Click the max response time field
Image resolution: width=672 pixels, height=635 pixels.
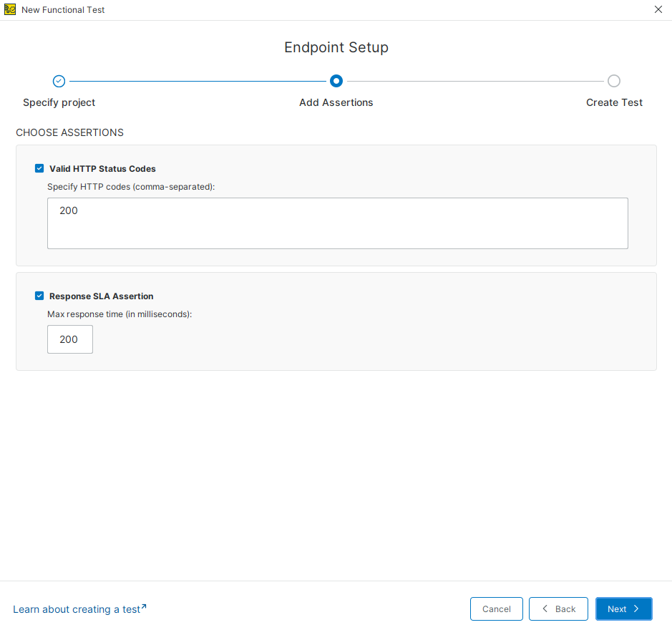[70, 339]
